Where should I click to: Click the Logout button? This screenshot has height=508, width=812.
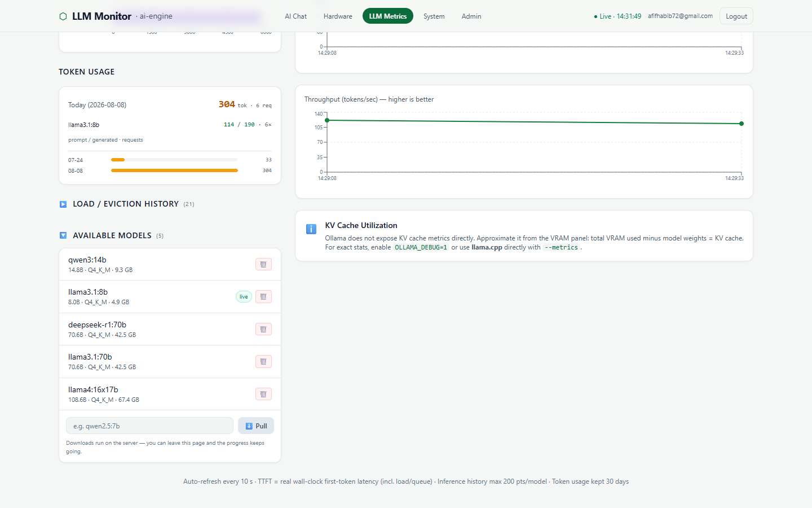point(736,16)
